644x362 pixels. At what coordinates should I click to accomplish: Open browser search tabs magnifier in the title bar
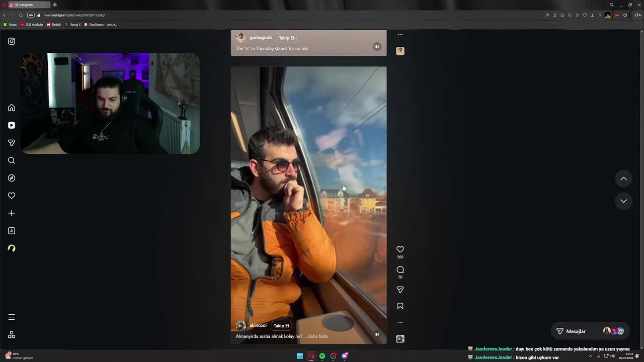point(612,5)
